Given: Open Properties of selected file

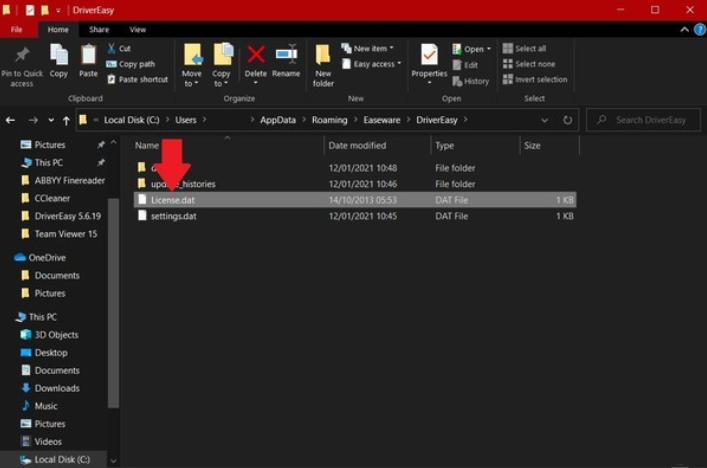Looking at the screenshot, I should pos(429,63).
